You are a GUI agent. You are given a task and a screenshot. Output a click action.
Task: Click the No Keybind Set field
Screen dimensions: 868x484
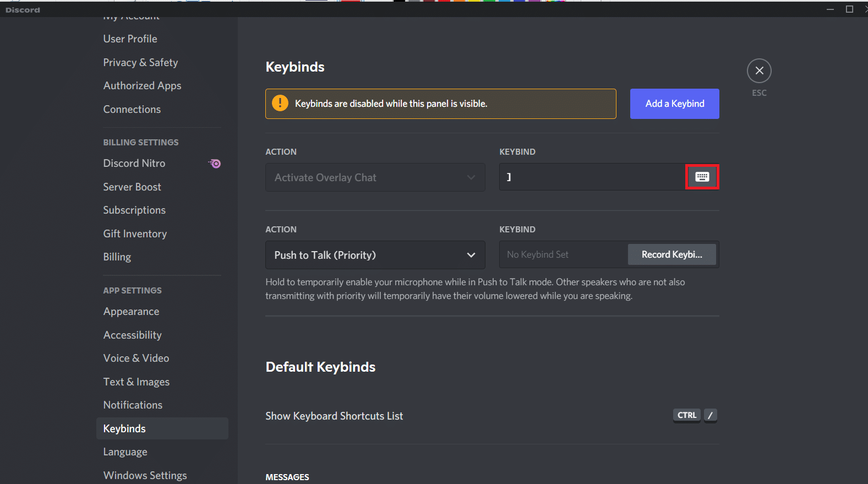click(563, 254)
